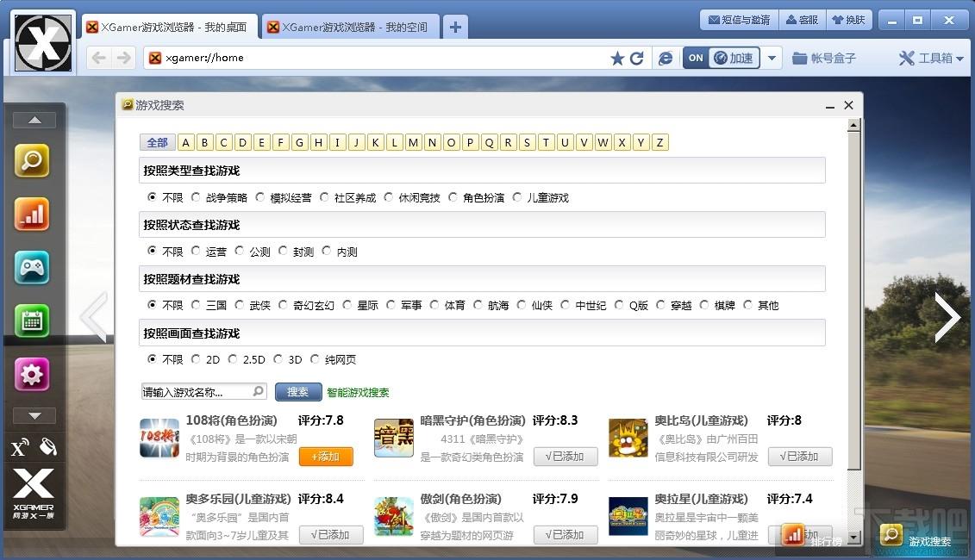
Task: Click the 傲剑 game thumbnail
Action: click(x=394, y=517)
